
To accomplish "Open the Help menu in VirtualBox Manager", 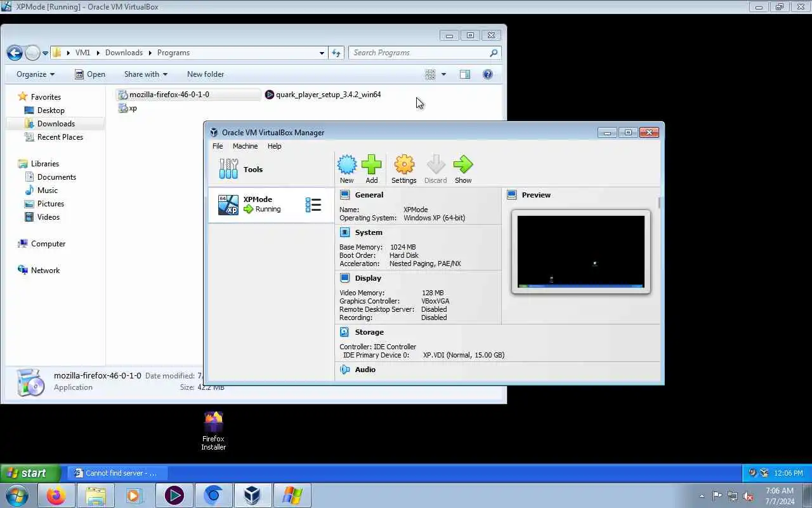I will [x=274, y=146].
